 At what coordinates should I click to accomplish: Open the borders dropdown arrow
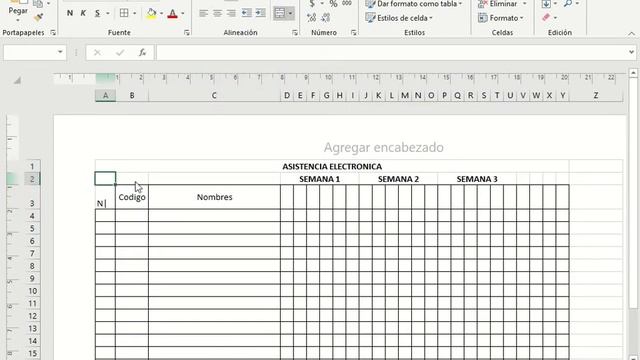pyautogui.click(x=134, y=13)
